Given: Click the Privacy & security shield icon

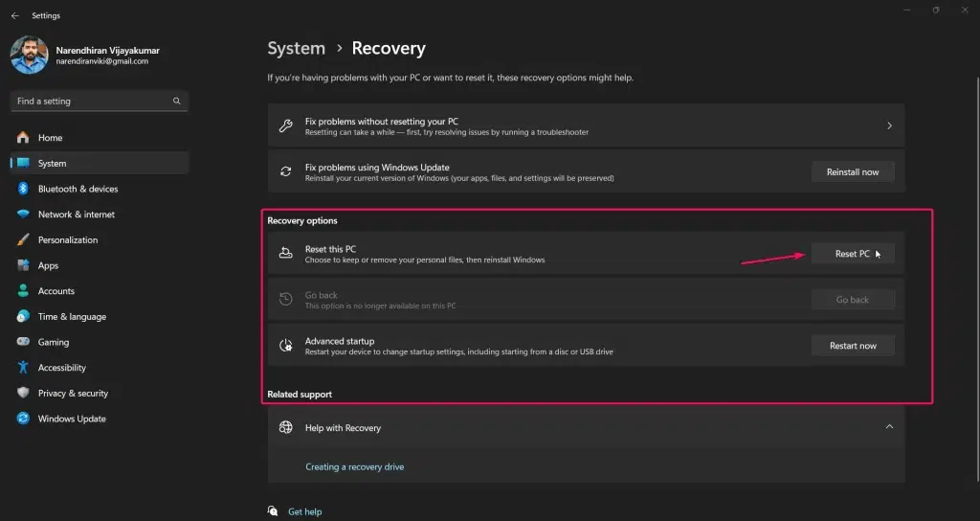Looking at the screenshot, I should (x=23, y=393).
